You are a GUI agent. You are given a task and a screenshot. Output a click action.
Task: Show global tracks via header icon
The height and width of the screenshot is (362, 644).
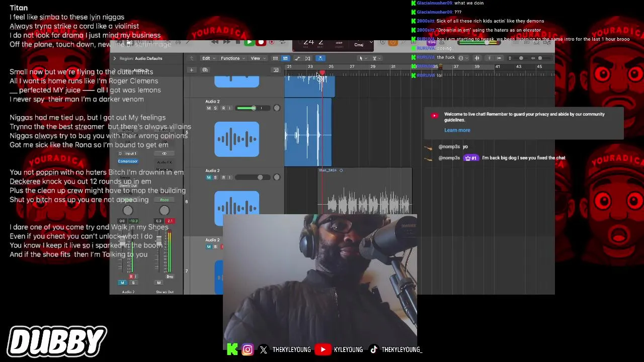pos(276,70)
